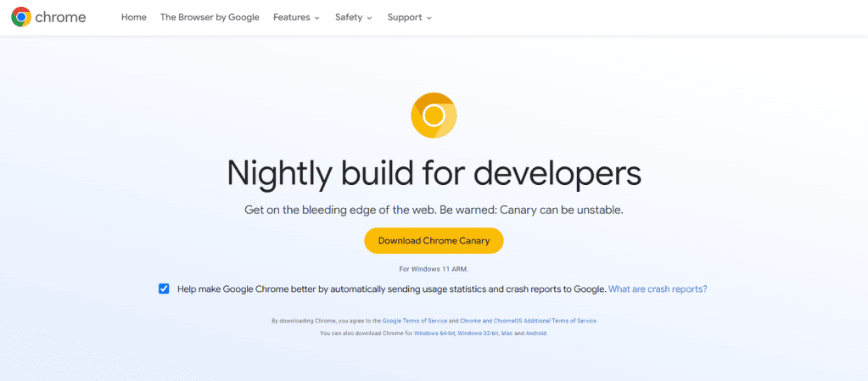Choose the Windows 32-bit download link
This screenshot has width=868, height=381.
(x=478, y=333)
